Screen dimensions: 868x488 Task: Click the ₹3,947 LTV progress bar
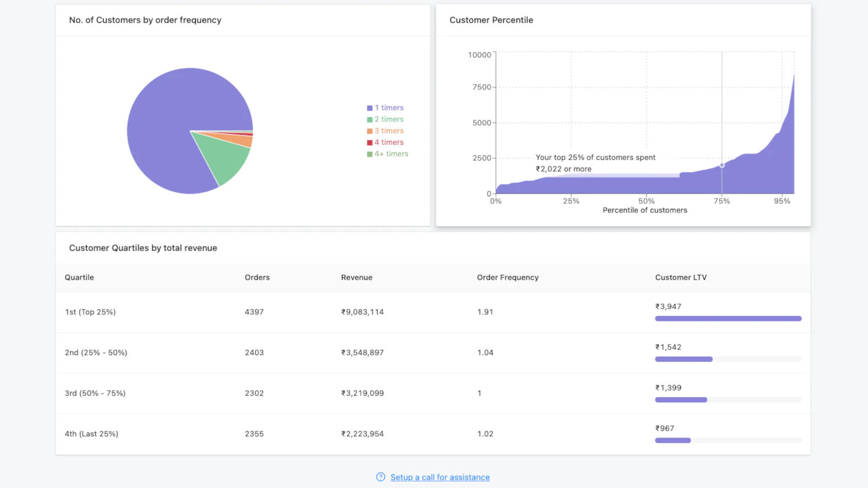[x=728, y=319]
